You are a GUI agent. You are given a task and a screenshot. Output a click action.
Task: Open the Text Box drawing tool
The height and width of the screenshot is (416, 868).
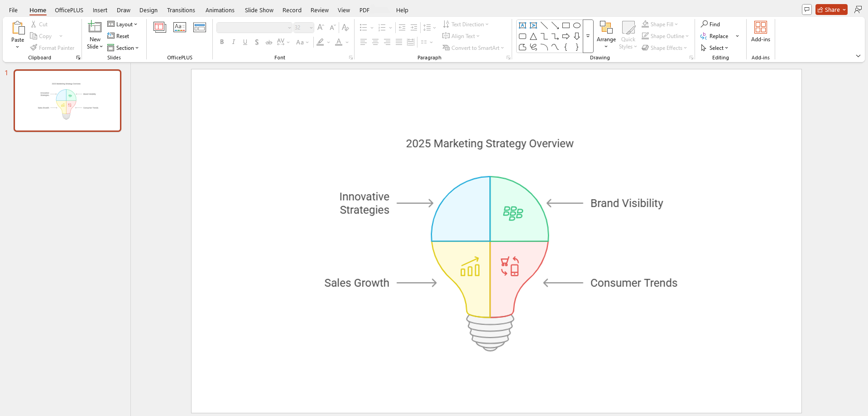523,25
